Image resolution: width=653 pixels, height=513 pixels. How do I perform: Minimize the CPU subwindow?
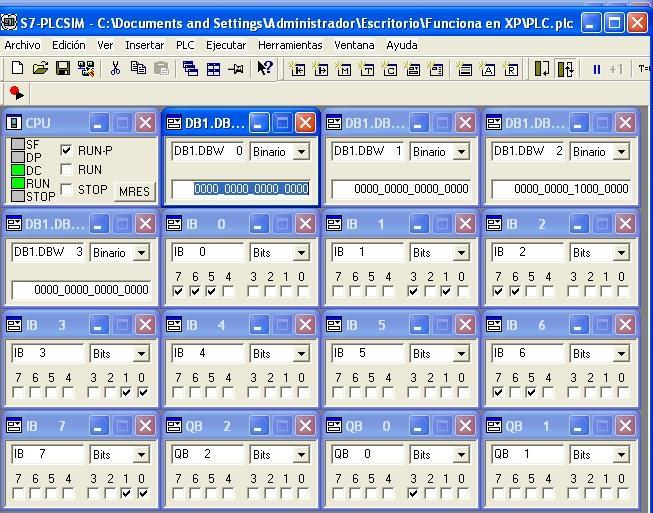tap(99, 123)
